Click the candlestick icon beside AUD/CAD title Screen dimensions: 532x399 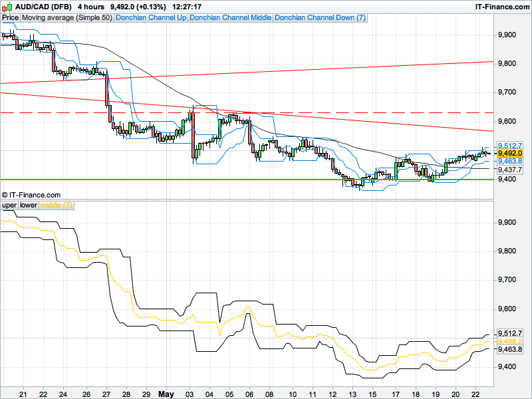tap(6, 7)
